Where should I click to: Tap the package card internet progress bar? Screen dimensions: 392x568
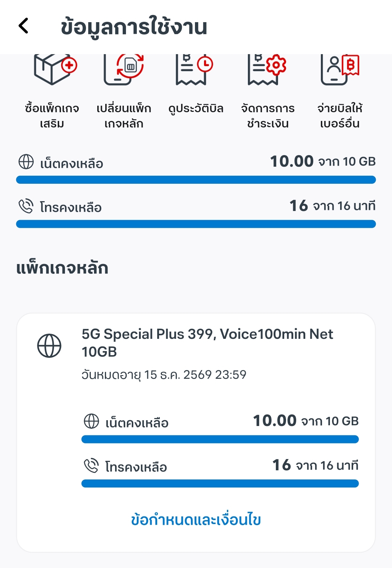pyautogui.click(x=220, y=439)
